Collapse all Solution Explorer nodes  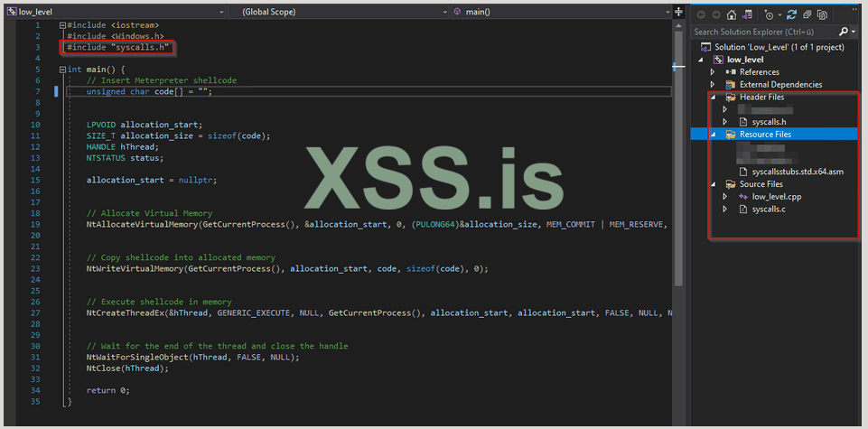(807, 15)
